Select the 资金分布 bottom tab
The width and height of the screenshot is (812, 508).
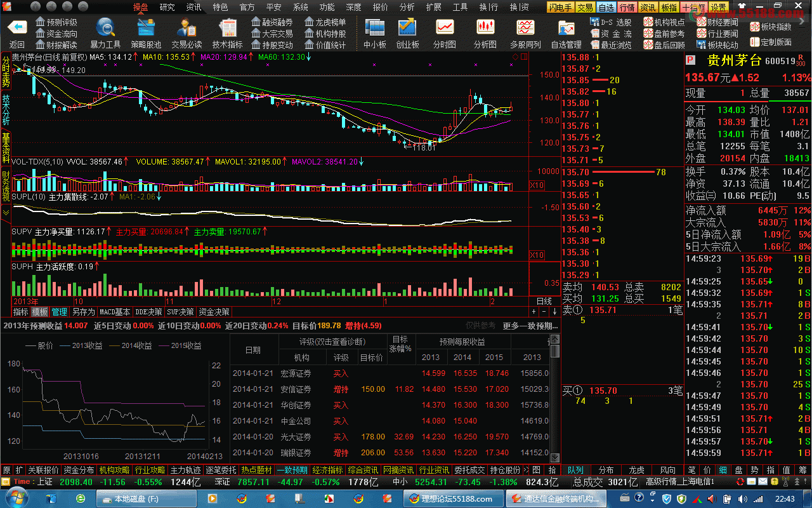point(79,470)
